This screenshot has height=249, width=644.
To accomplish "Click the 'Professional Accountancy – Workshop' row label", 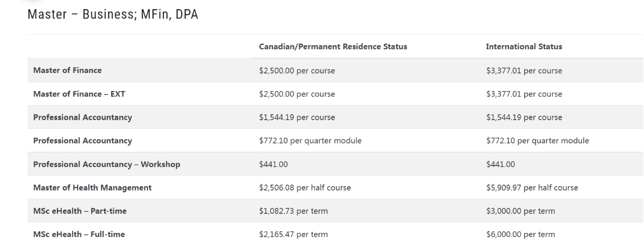I will [107, 164].
